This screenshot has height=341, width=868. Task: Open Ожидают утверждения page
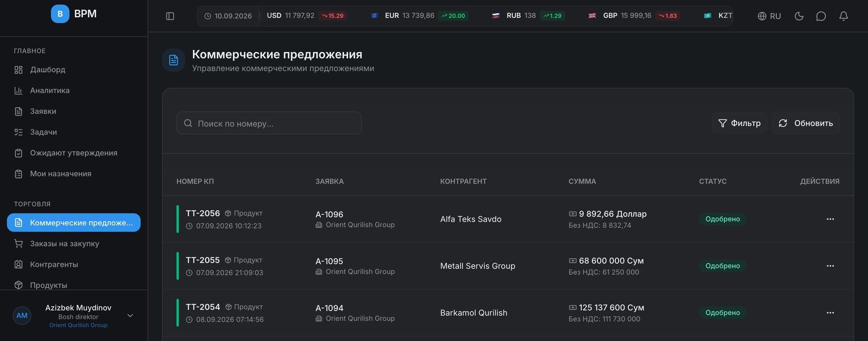click(x=74, y=153)
